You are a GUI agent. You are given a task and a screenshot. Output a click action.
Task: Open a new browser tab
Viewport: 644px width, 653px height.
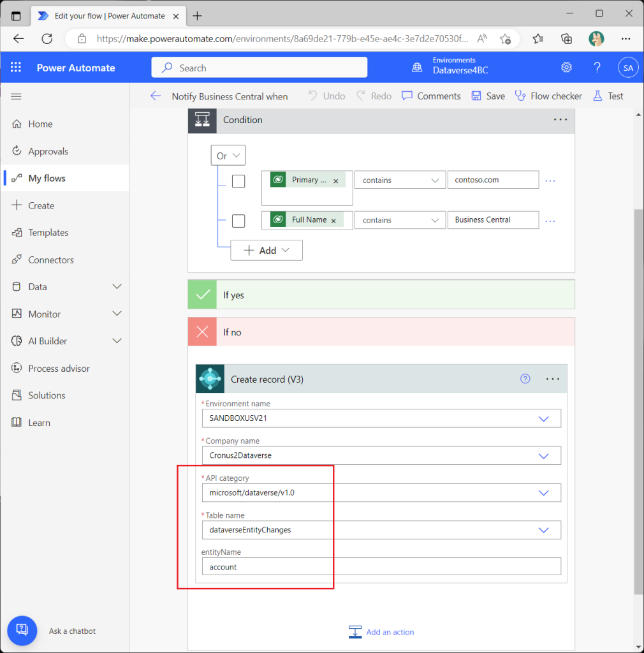click(x=197, y=16)
